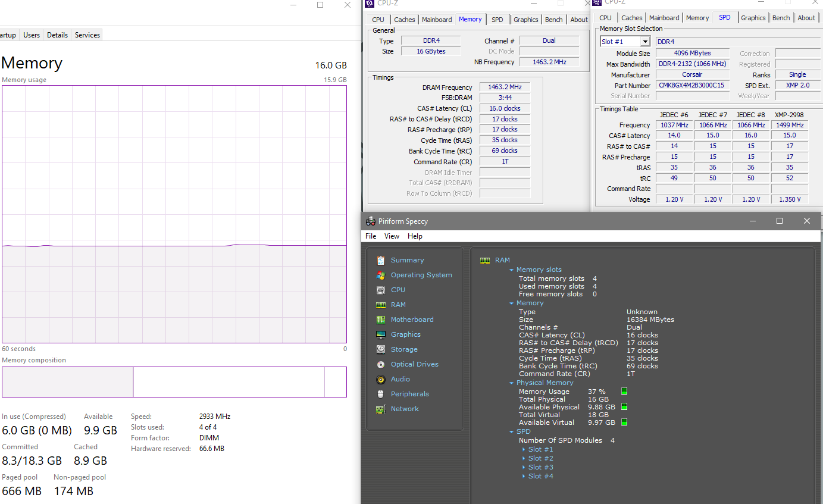The image size is (823, 504).
Task: Expand Slot #4 in Speccy SPD list
Action: tap(524, 476)
